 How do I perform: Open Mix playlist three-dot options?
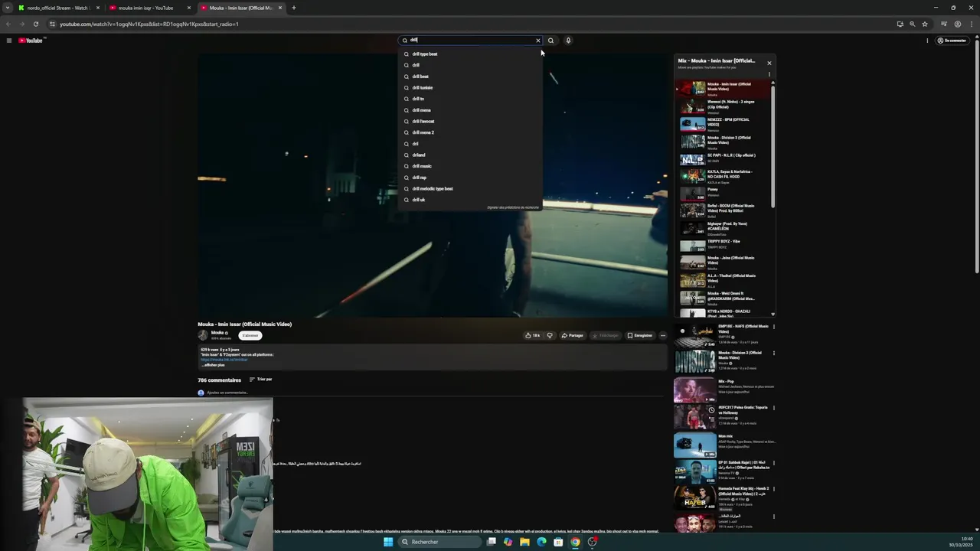[x=769, y=74]
